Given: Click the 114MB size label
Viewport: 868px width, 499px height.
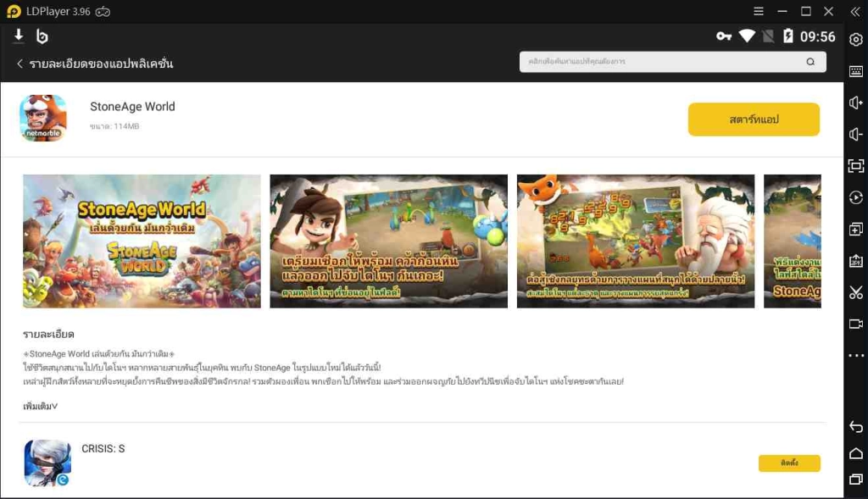Looking at the screenshot, I should pyautogui.click(x=114, y=126).
